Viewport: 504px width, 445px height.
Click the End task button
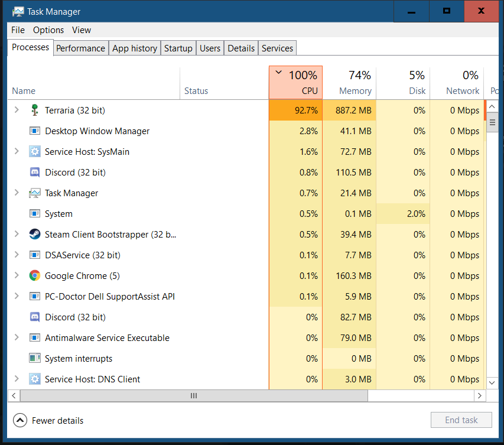(461, 420)
